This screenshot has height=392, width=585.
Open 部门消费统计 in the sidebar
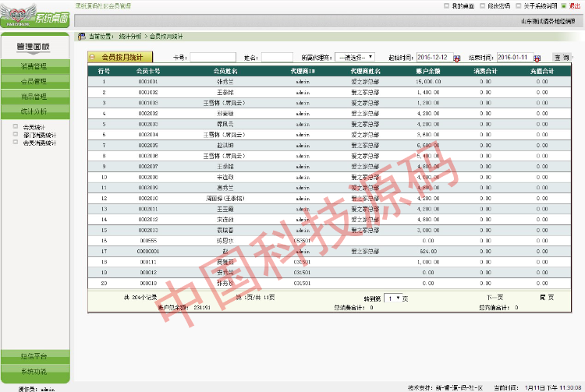[x=40, y=136]
